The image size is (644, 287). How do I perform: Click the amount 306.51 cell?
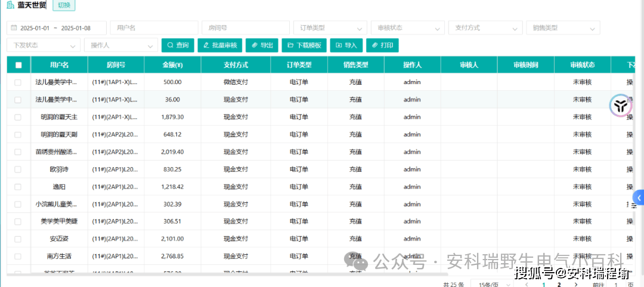click(x=172, y=221)
